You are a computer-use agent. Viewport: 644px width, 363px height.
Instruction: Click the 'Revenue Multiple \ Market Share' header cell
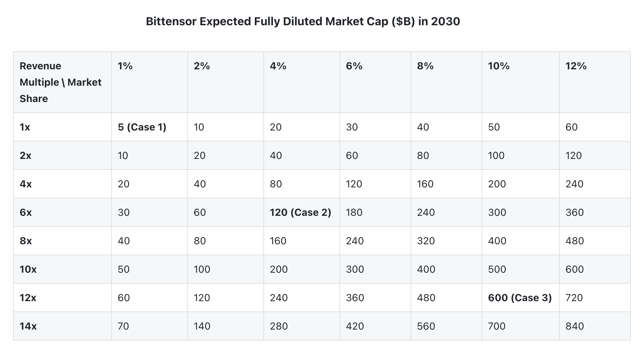(60, 82)
